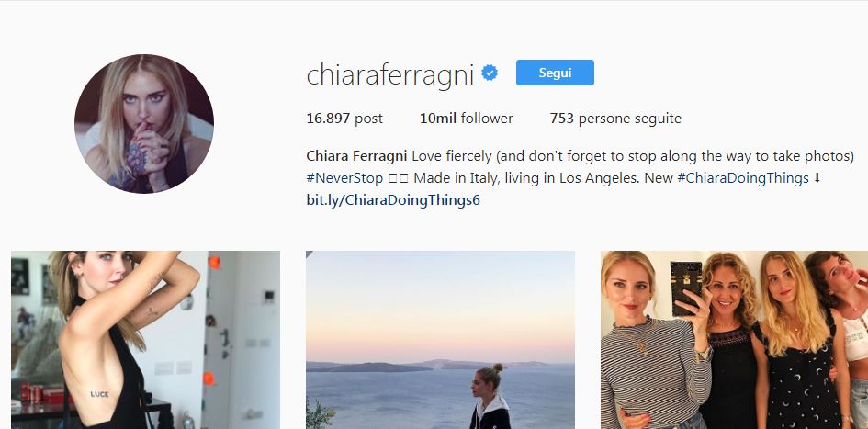Image resolution: width=868 pixels, height=429 pixels.
Task: Open the group mirror selfie post
Action: click(734, 340)
